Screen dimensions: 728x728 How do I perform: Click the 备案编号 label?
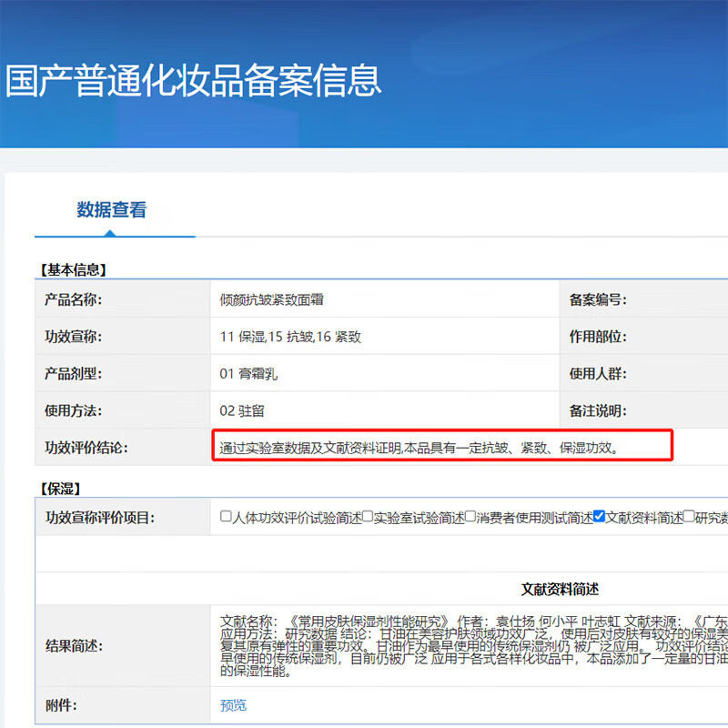point(598,299)
